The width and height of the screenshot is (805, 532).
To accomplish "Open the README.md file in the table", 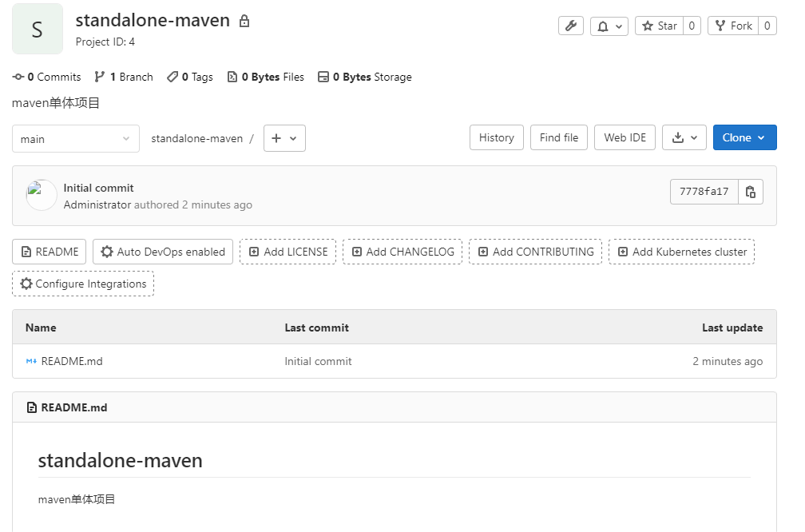I will 72,362.
